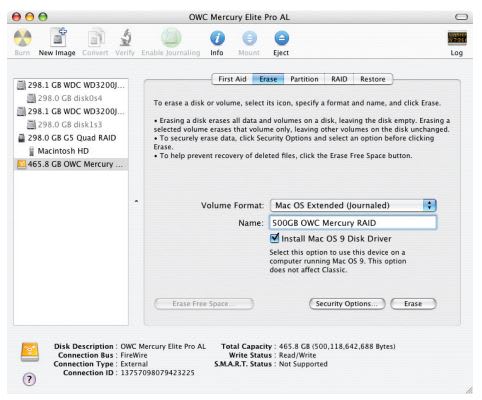Image resolution: width=482 pixels, height=400 pixels.
Task: Click the Total Capacity value 465.8 GB
Action: point(337,346)
